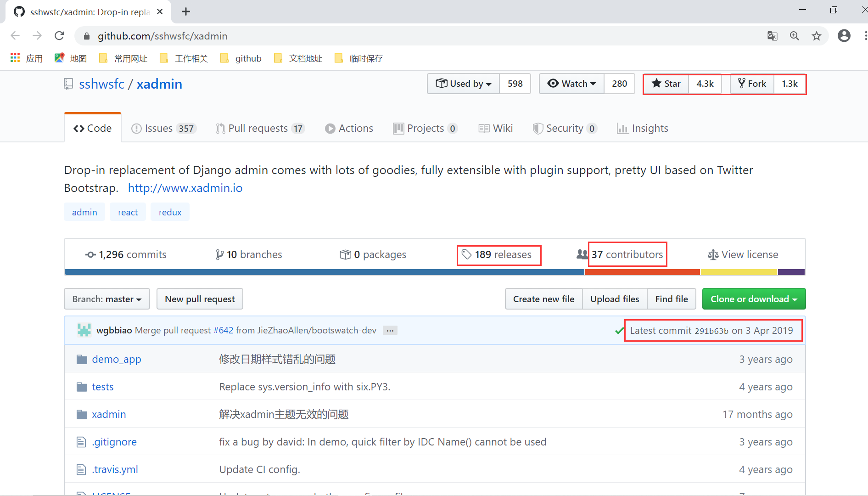This screenshot has height=496, width=868.
Task: Switch to the Issues tab
Action: pyautogui.click(x=164, y=128)
